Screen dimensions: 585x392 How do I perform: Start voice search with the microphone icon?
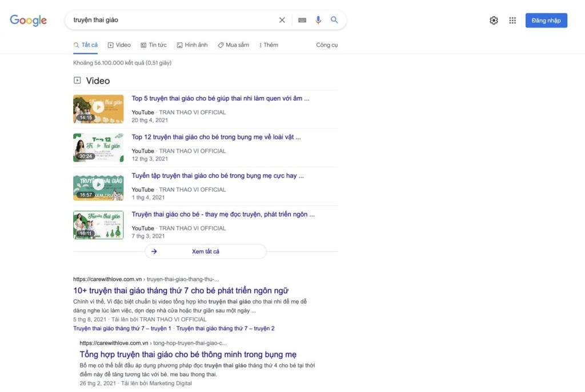coord(318,20)
